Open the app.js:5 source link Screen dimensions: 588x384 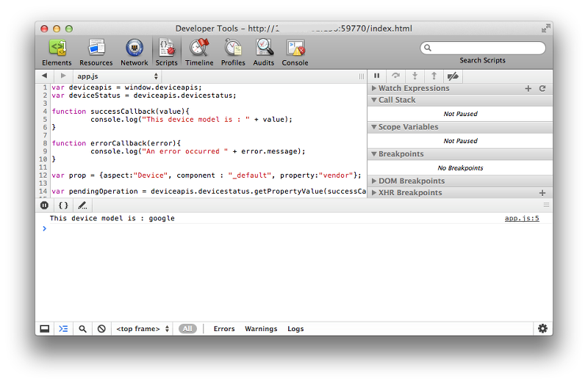point(522,218)
